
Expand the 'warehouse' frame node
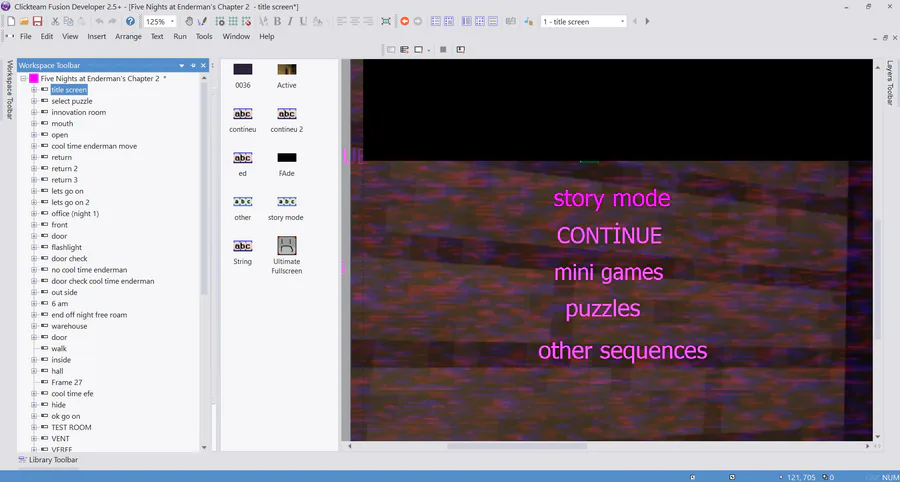34,326
